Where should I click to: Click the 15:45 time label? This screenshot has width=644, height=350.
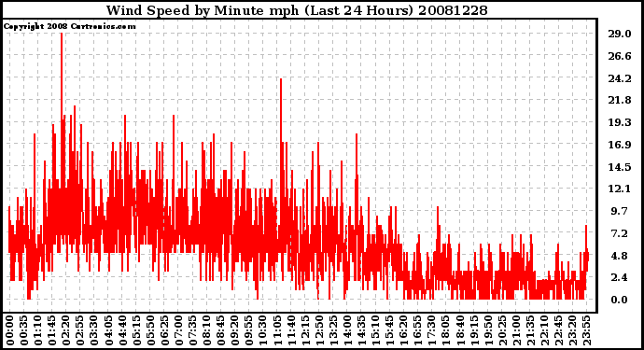(x=390, y=330)
